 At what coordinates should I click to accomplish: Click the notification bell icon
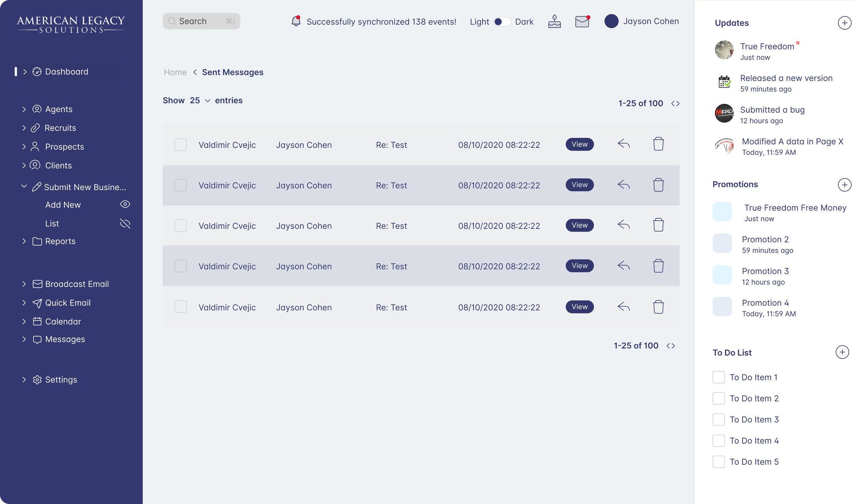point(296,21)
